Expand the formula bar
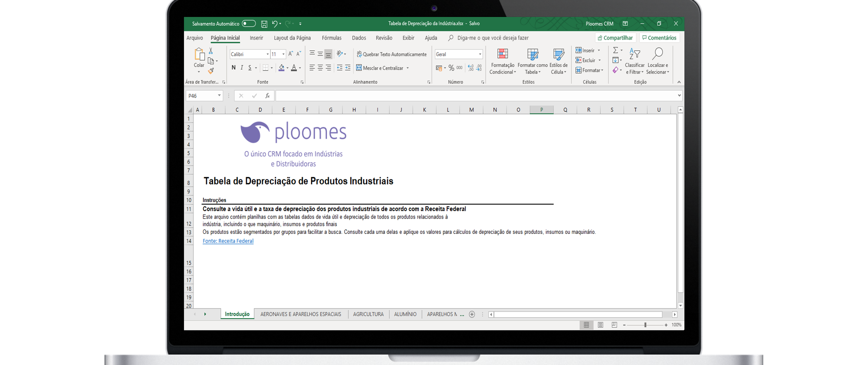 [x=679, y=96]
